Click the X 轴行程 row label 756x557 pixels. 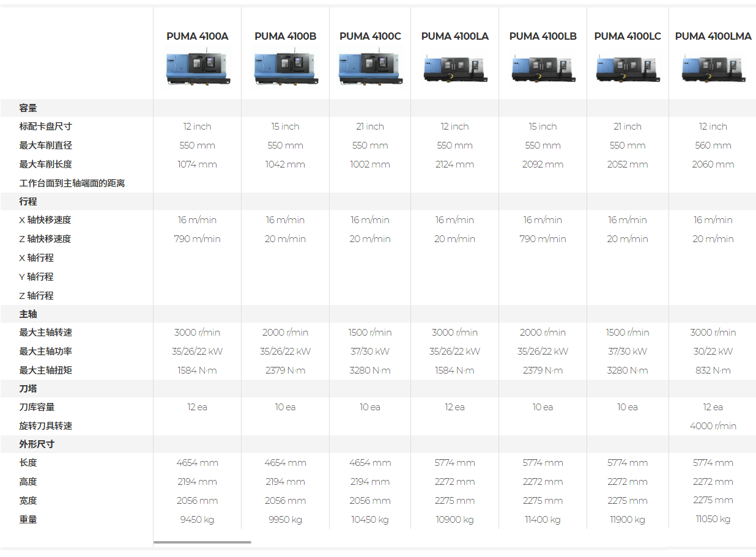(x=36, y=258)
